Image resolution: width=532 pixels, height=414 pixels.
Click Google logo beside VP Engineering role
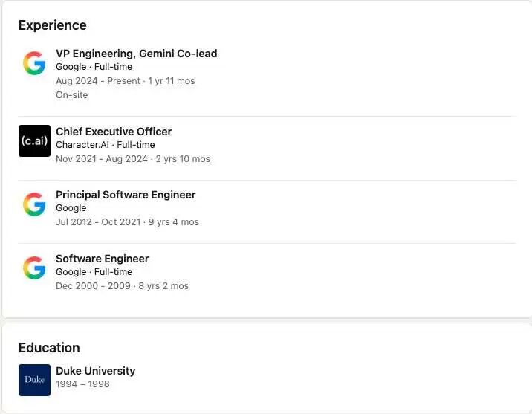click(34, 63)
